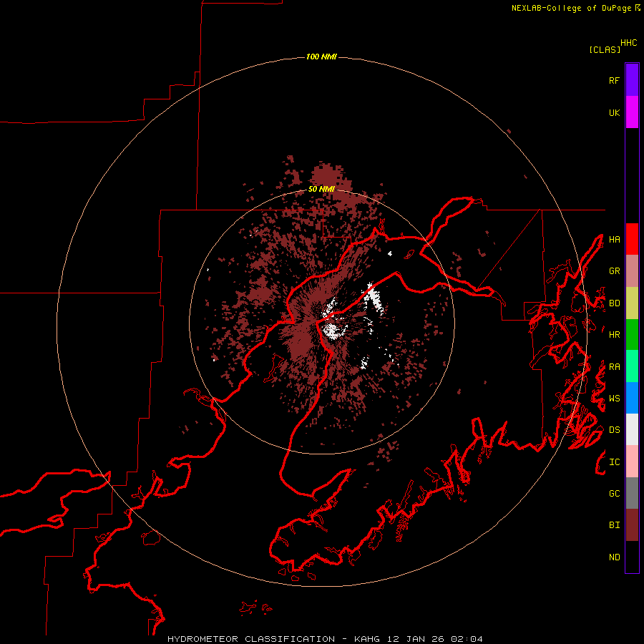Click the IC legend label
644x644 pixels.
click(x=615, y=462)
